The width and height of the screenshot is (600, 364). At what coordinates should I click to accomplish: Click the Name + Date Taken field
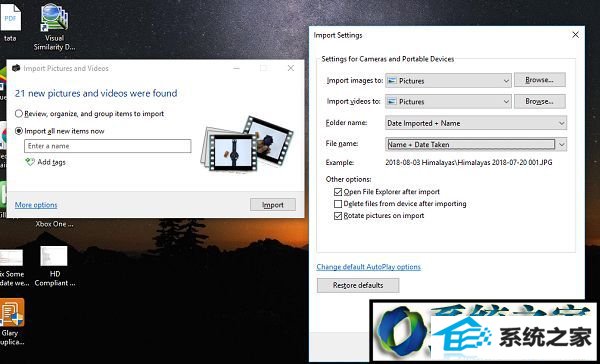click(471, 144)
